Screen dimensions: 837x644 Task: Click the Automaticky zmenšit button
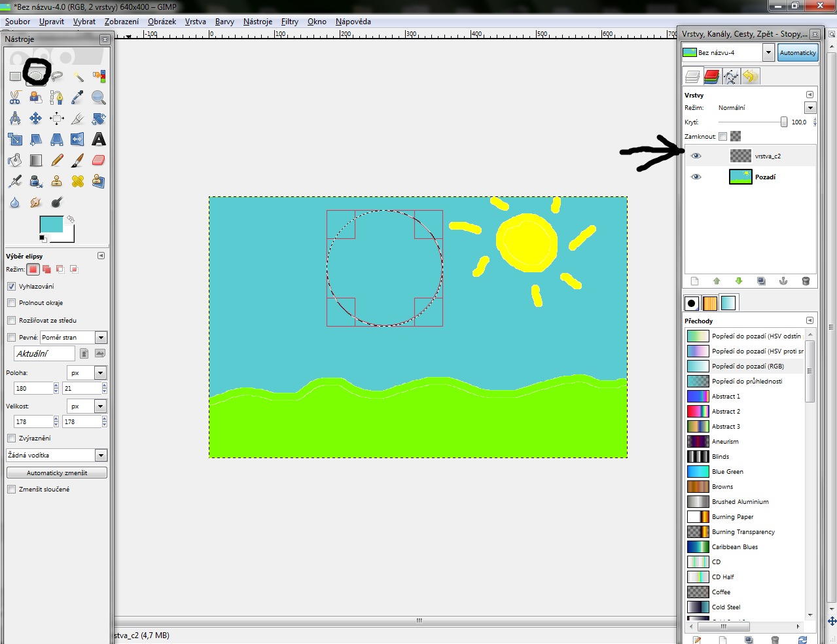tap(57, 473)
